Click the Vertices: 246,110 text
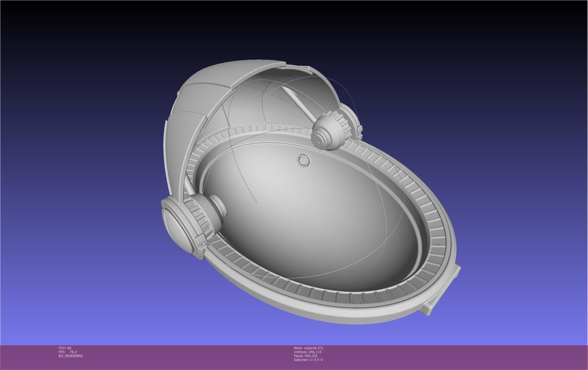The image size is (588, 370). point(307,352)
